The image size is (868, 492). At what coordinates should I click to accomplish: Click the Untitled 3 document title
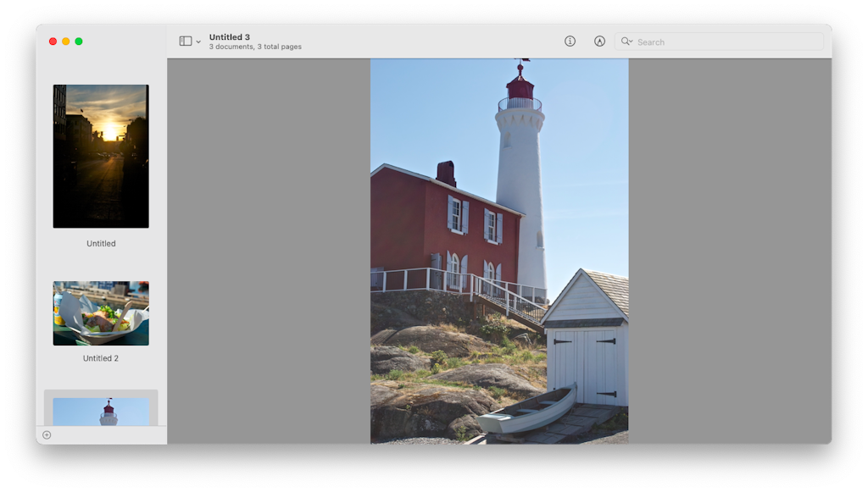[x=230, y=36]
